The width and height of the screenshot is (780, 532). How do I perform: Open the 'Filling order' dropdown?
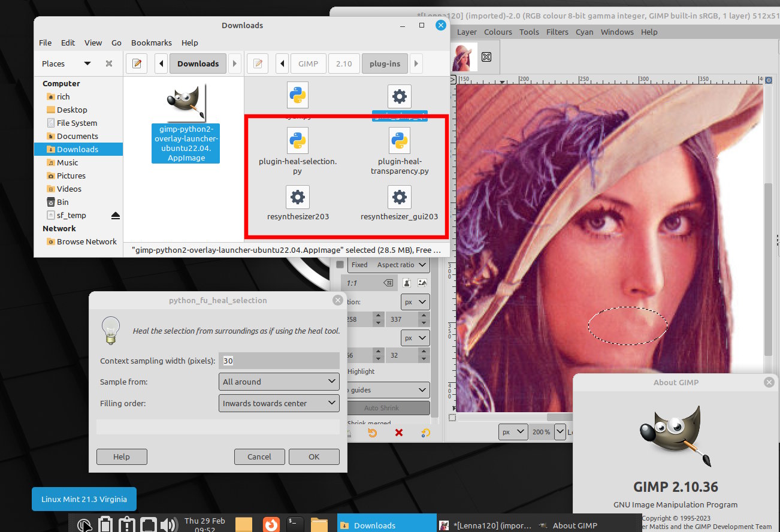[279, 403]
